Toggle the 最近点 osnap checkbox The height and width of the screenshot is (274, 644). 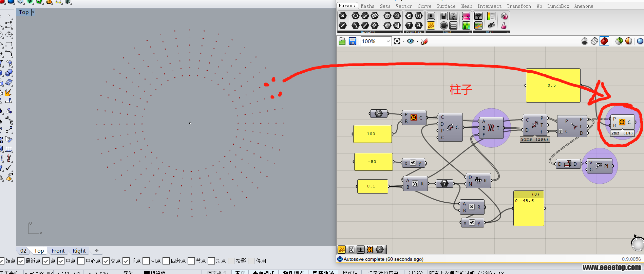coord(21,261)
